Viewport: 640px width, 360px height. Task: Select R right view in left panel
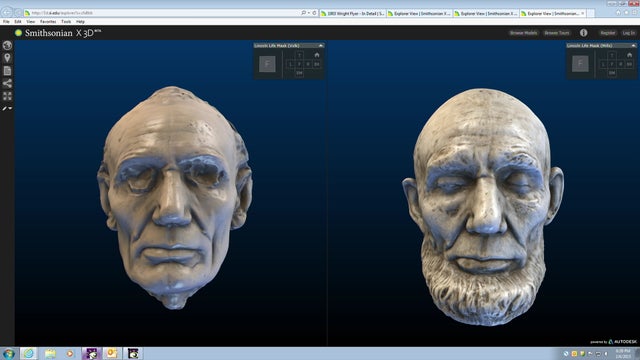pos(308,64)
